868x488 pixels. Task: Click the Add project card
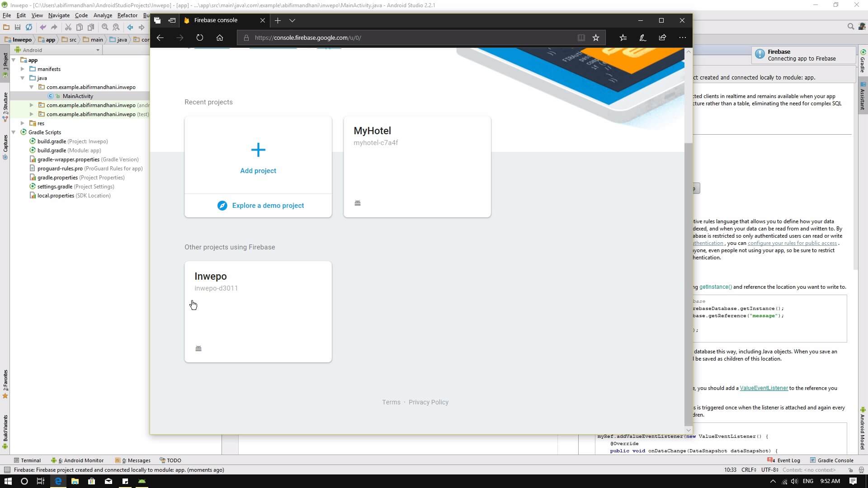coord(258,156)
